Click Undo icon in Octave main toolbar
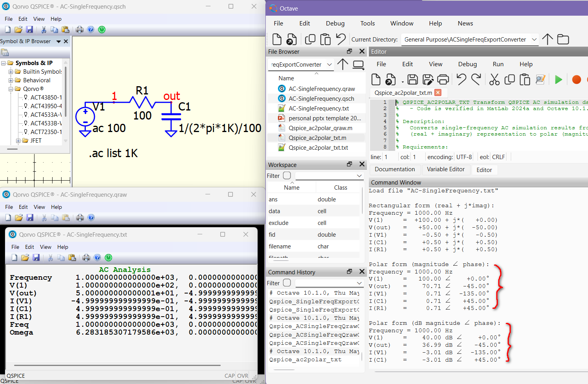 click(x=341, y=39)
